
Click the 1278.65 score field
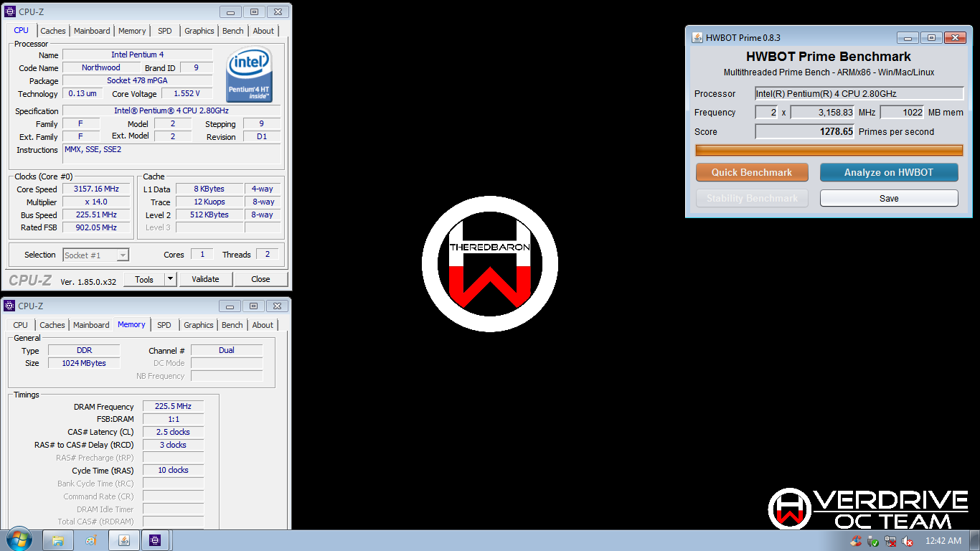805,131
